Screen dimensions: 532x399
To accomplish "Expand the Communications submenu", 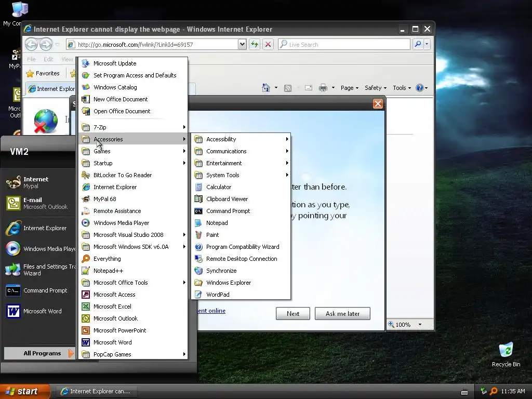I will click(x=241, y=151).
